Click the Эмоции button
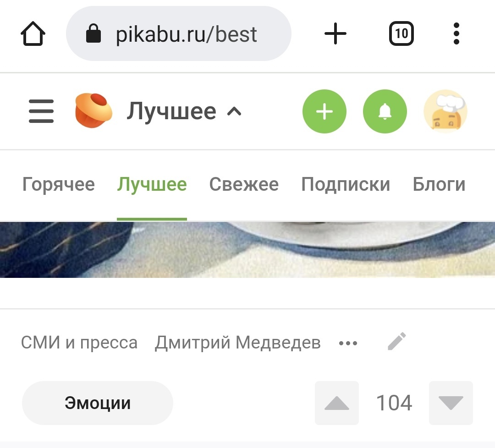The image size is (495, 448). pos(98,403)
